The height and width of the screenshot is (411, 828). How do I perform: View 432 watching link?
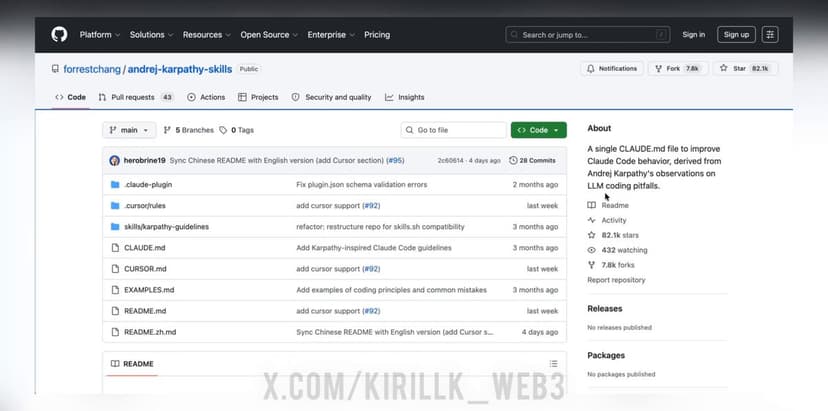[x=617, y=250]
